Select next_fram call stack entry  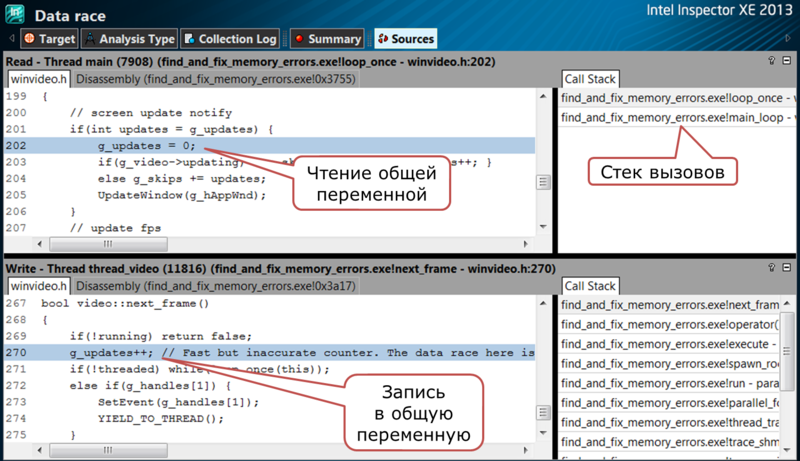click(x=669, y=305)
